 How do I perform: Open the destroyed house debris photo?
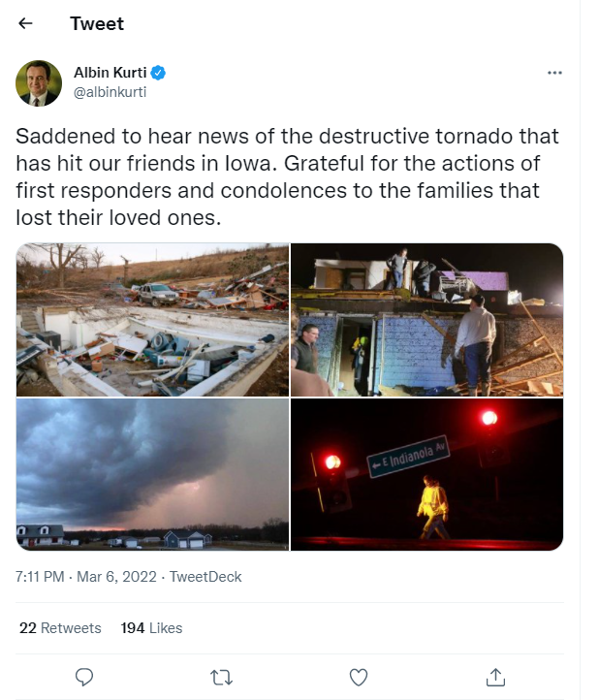(152, 319)
